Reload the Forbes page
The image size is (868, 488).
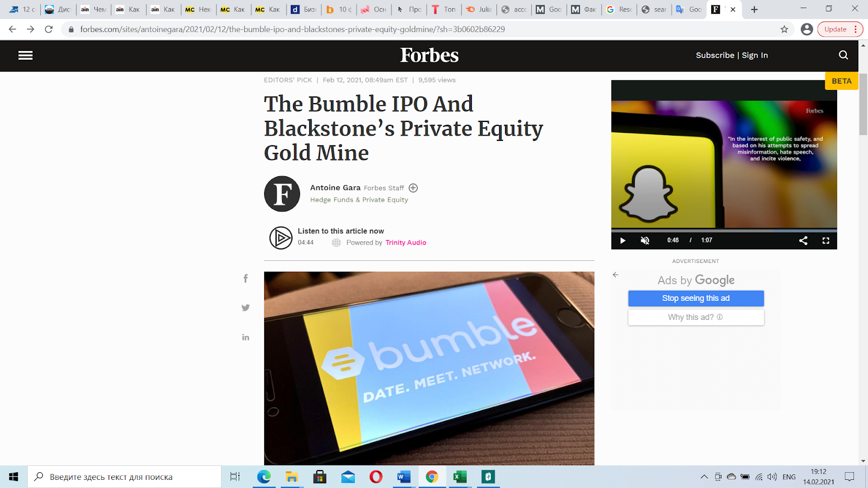click(x=49, y=29)
